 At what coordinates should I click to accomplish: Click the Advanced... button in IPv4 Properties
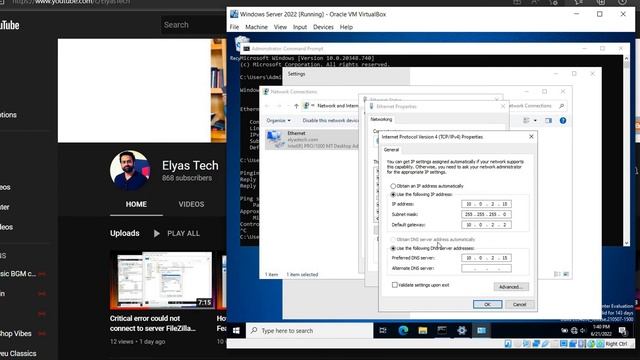point(511,287)
